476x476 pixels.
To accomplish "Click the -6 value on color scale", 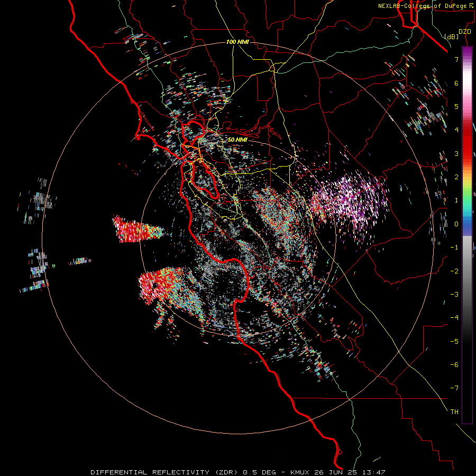I will tap(454, 365).
